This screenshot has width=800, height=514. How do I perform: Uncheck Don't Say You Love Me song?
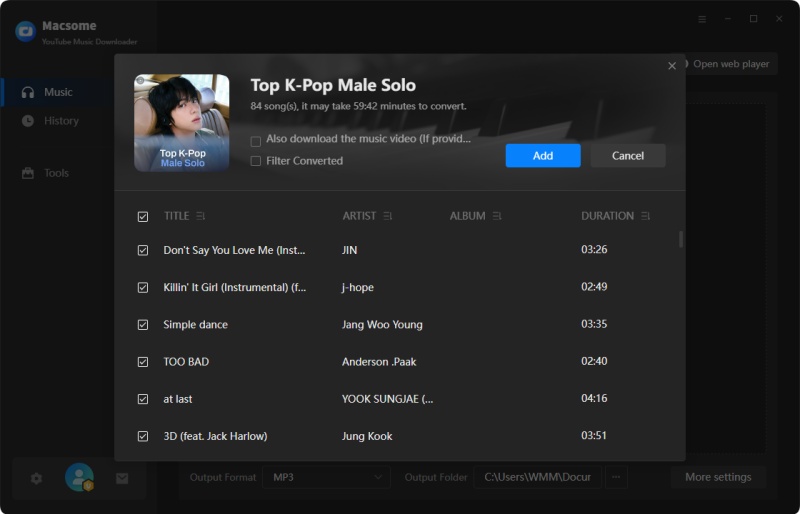coord(143,251)
